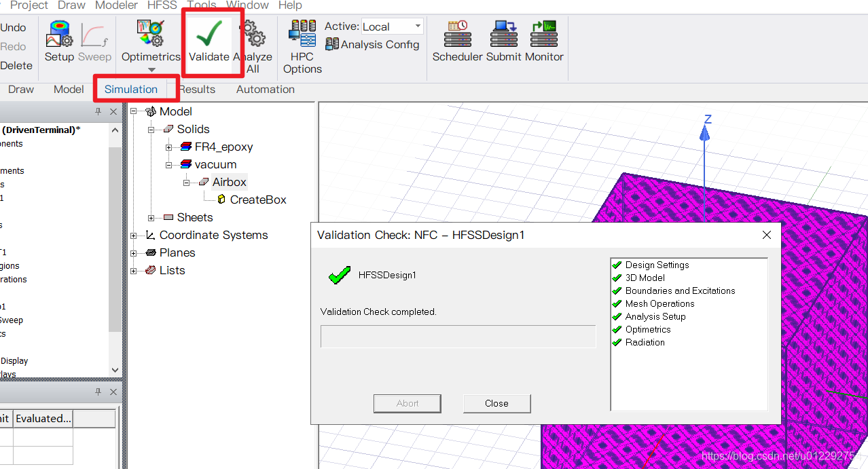Screen dimensions: 868x469
Task: Click the Submit job icon
Action: [x=504, y=41]
